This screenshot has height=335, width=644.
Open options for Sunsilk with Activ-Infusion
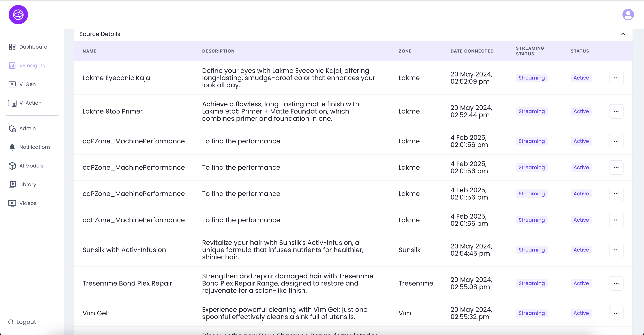tap(616, 250)
